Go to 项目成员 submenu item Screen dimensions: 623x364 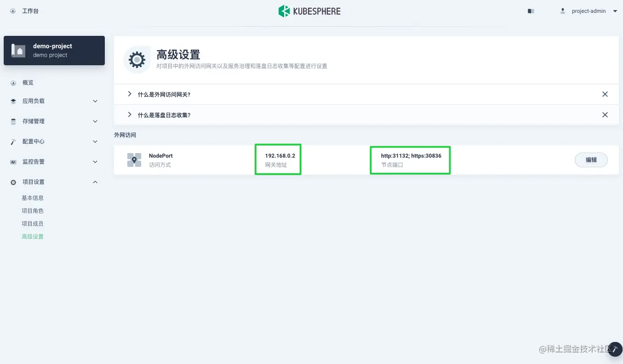coord(33,224)
